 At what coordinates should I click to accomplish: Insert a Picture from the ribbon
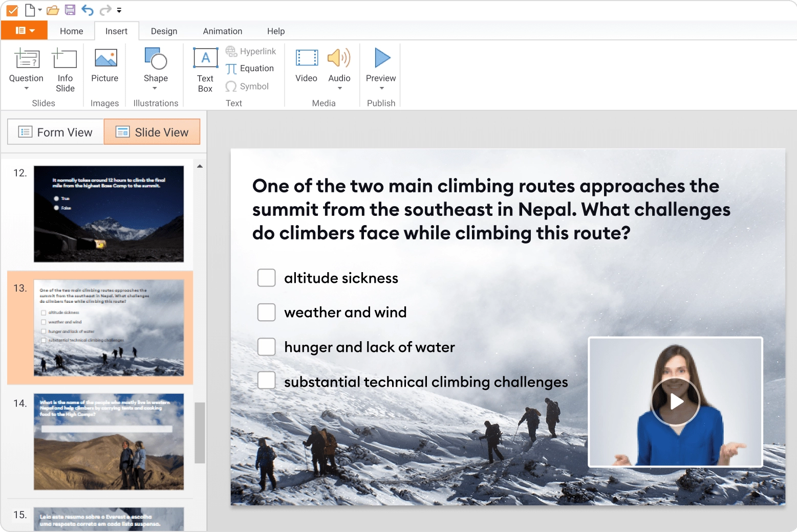[x=105, y=65]
